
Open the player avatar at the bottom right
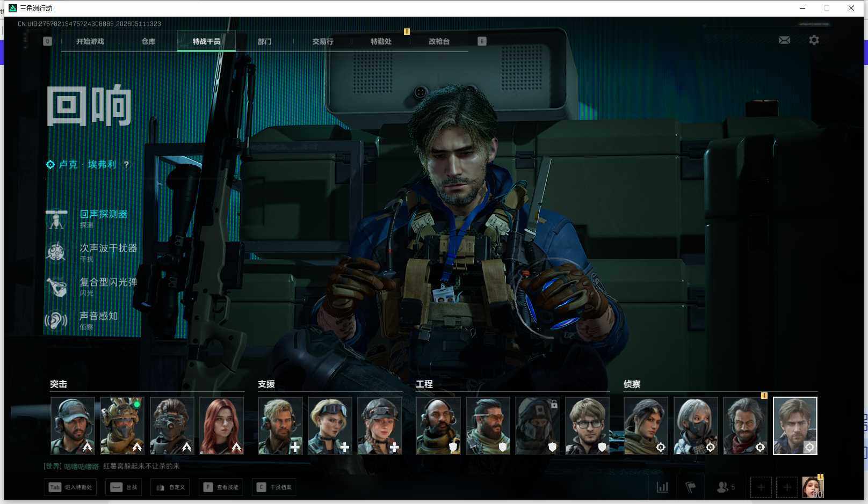(x=813, y=487)
